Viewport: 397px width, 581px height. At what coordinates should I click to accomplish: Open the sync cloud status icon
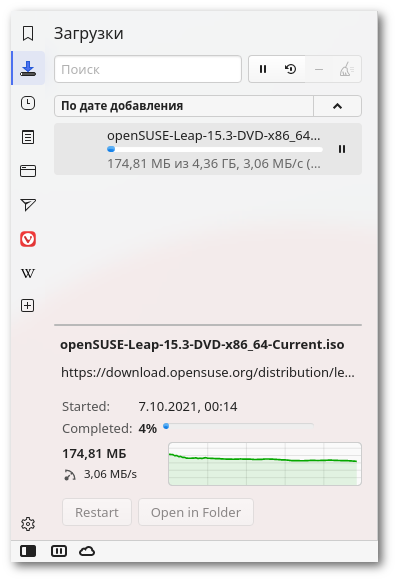click(87, 551)
